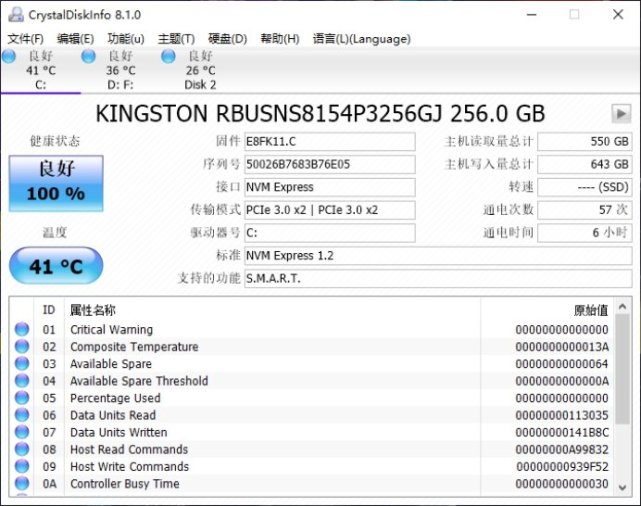Viewport: 641px width, 506px height.
Task: Click status orb for Controller Busy Time
Action: 22,484
